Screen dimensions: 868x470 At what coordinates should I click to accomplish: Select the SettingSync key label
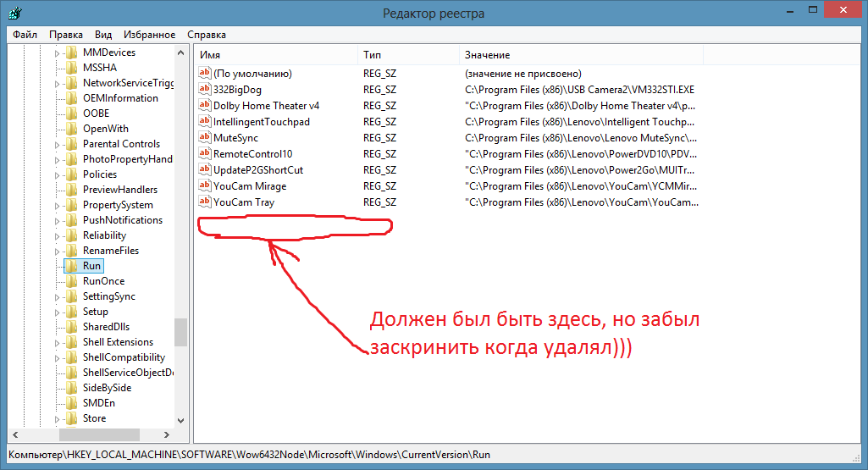(x=109, y=296)
